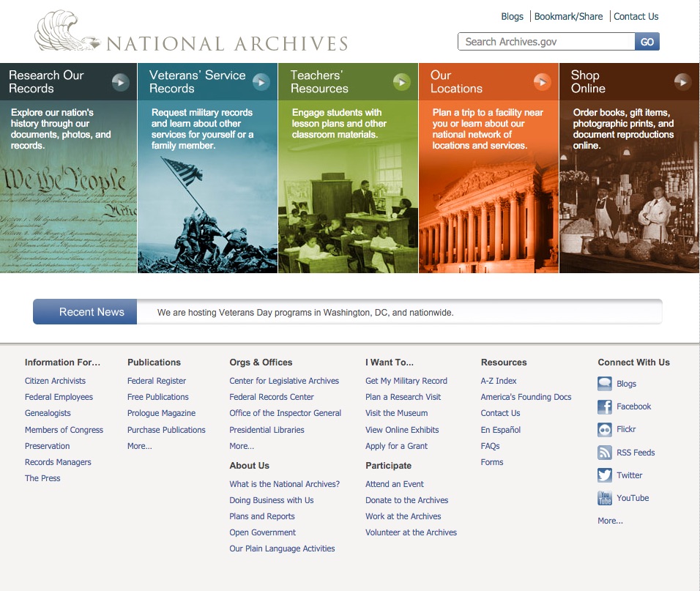Image resolution: width=700 pixels, height=591 pixels.
Task: Click the Blogs icon in the footer
Action: pyautogui.click(x=605, y=383)
